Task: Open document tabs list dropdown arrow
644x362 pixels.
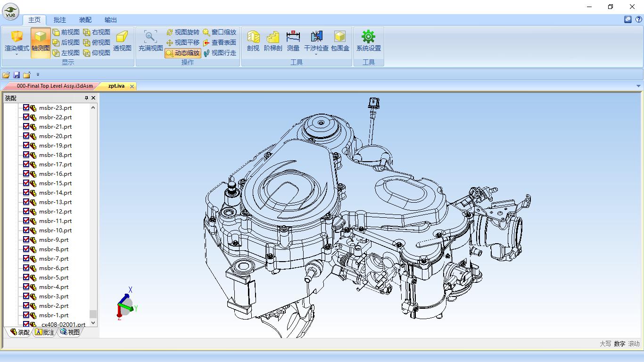Action: pos(639,86)
